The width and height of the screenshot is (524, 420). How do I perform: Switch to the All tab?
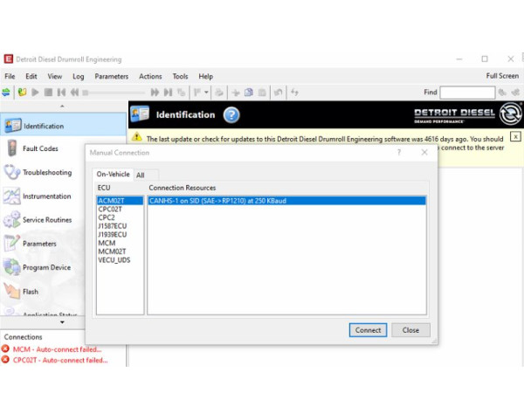pyautogui.click(x=140, y=175)
